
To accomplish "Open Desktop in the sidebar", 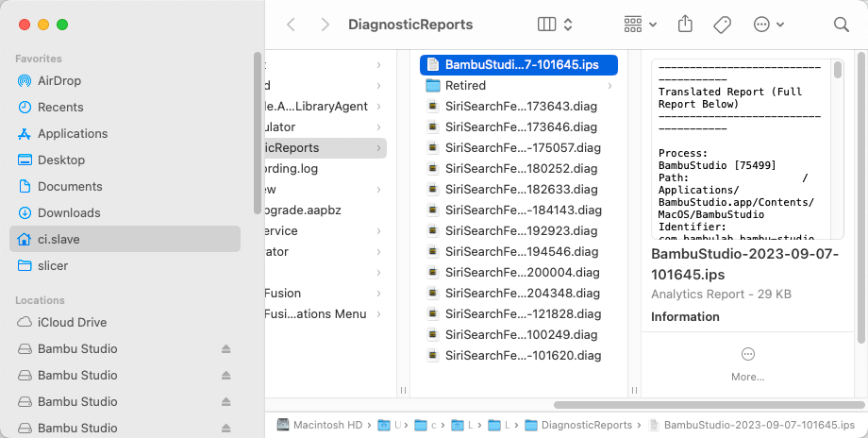I will pyautogui.click(x=125, y=160).
